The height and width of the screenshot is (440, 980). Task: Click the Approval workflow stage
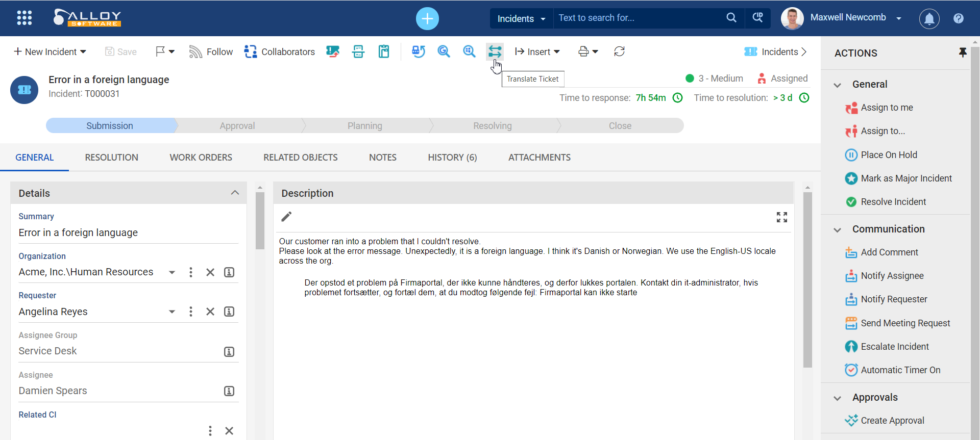click(x=237, y=125)
